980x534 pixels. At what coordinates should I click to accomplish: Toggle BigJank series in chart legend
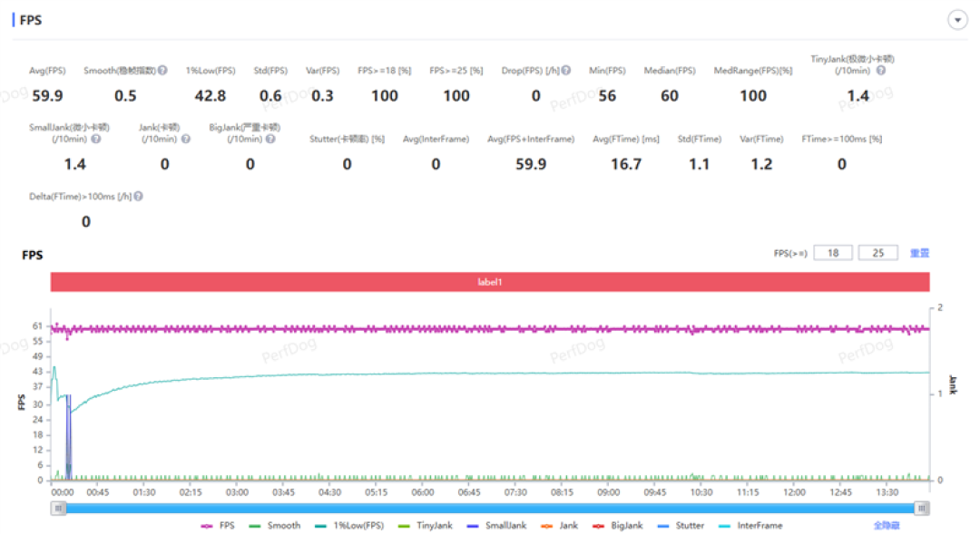[618, 526]
